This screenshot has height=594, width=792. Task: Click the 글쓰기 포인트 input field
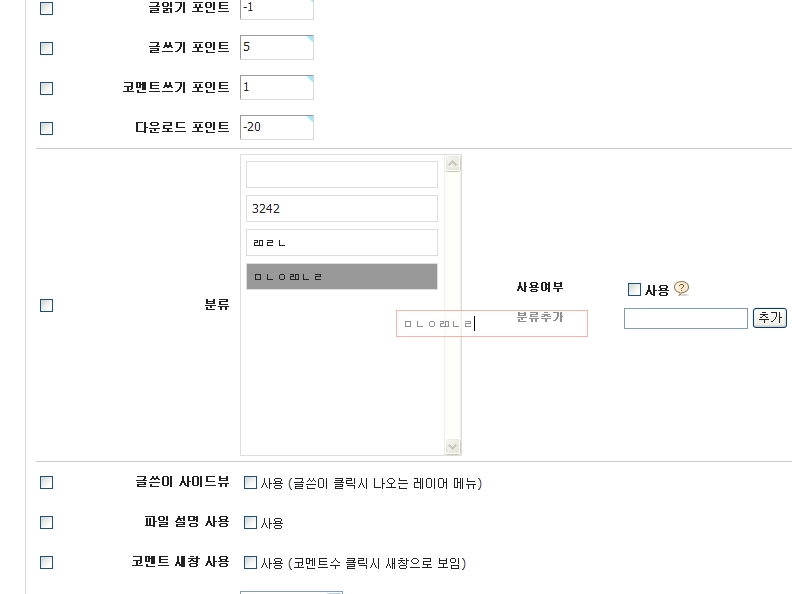[277, 47]
